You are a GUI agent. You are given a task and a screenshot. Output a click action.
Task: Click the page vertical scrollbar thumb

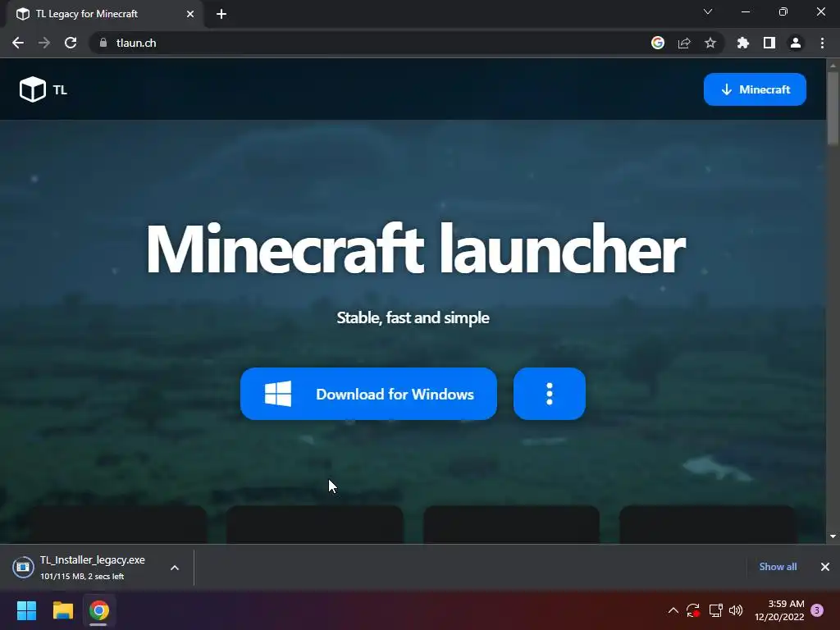coord(833,107)
